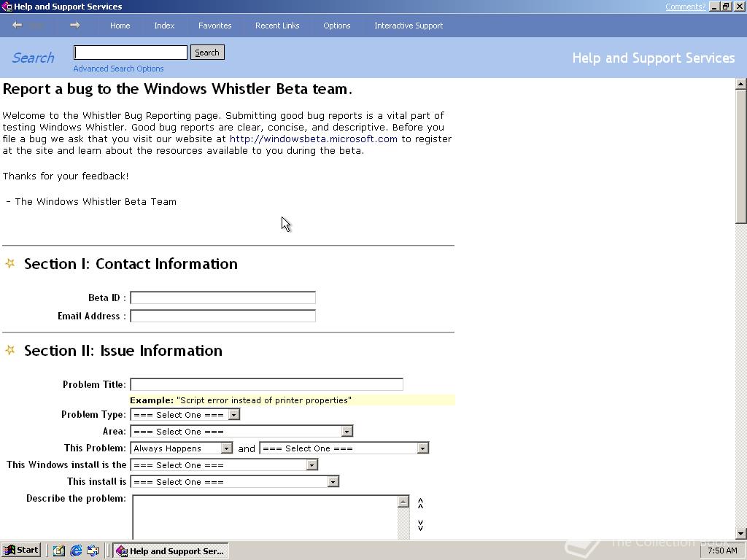Expand 'This install is' dropdown

(333, 481)
